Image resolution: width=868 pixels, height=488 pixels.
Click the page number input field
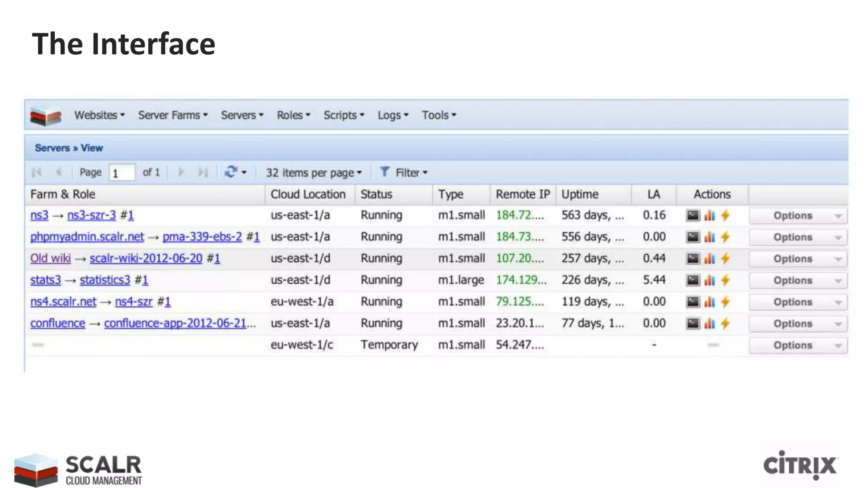122,173
